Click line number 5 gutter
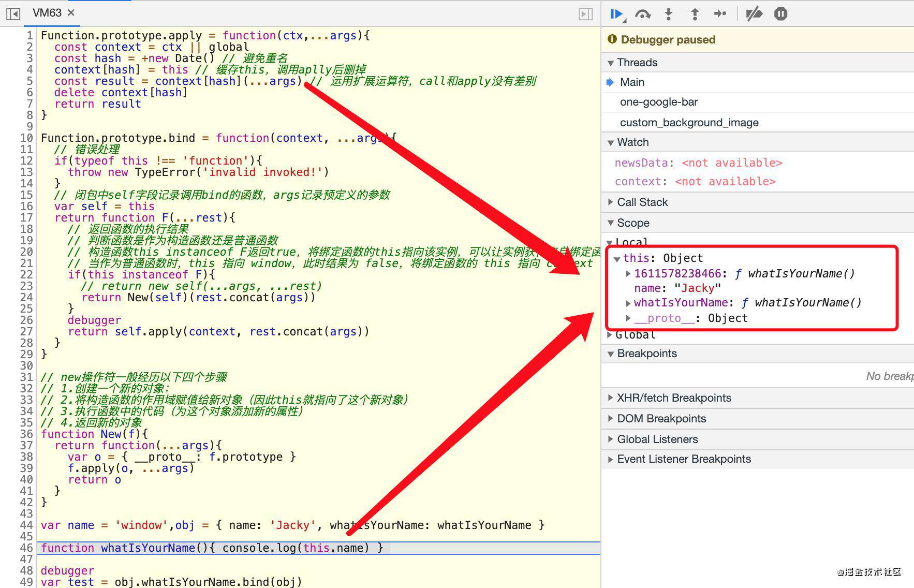The height and width of the screenshot is (588, 914). point(29,81)
